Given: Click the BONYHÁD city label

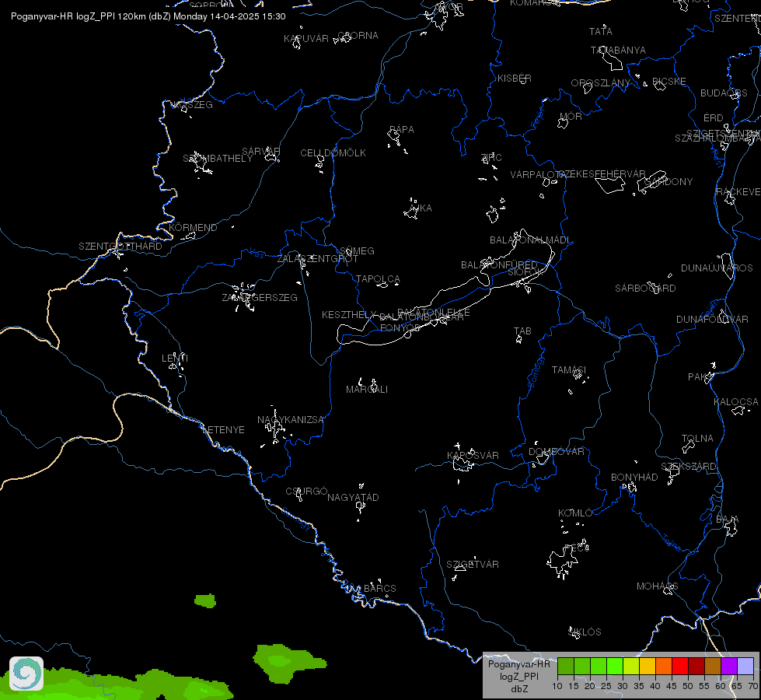Looking at the screenshot, I should click(x=634, y=477).
